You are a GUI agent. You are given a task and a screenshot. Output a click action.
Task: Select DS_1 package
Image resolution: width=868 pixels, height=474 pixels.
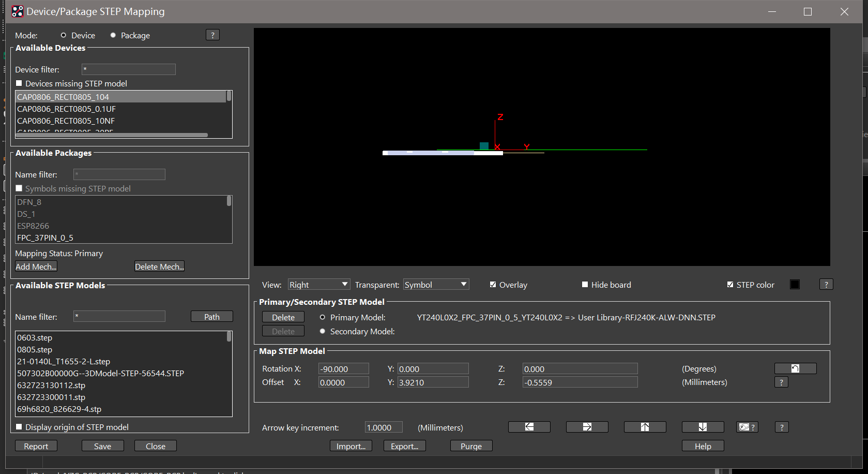pos(121,214)
